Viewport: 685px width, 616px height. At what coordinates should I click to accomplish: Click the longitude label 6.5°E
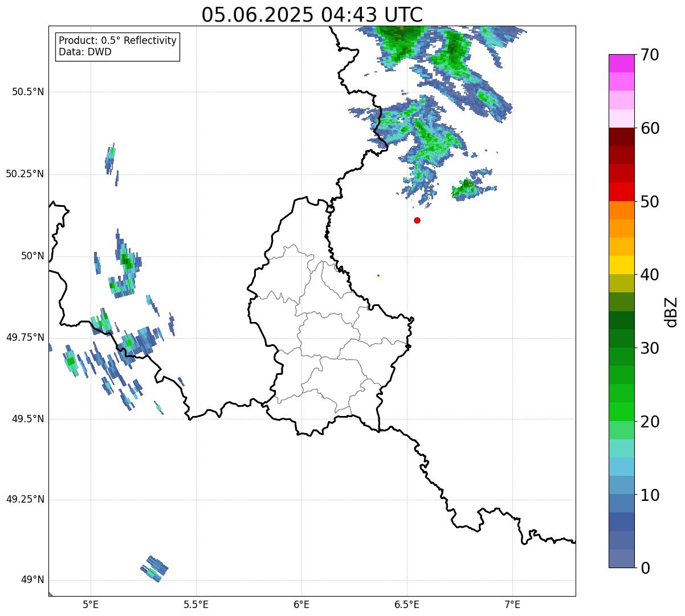[x=407, y=604]
